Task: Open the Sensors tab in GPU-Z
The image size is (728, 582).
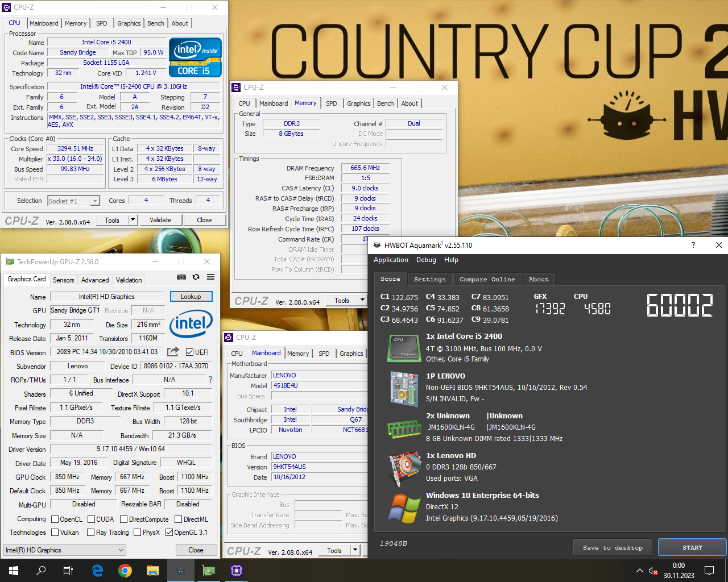Action: tap(64, 280)
